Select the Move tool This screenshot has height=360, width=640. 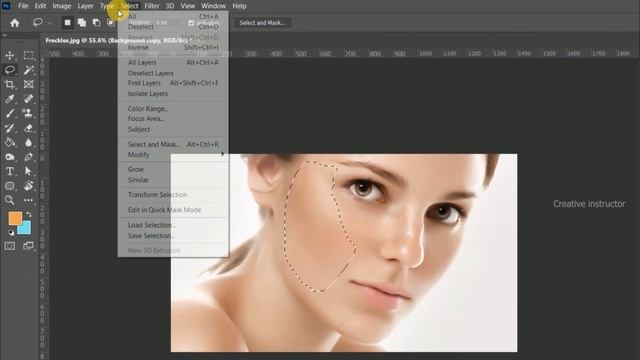10,55
